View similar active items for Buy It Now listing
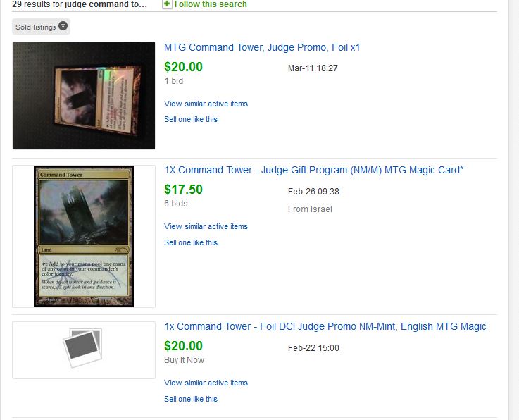The image size is (519, 420). (x=206, y=383)
